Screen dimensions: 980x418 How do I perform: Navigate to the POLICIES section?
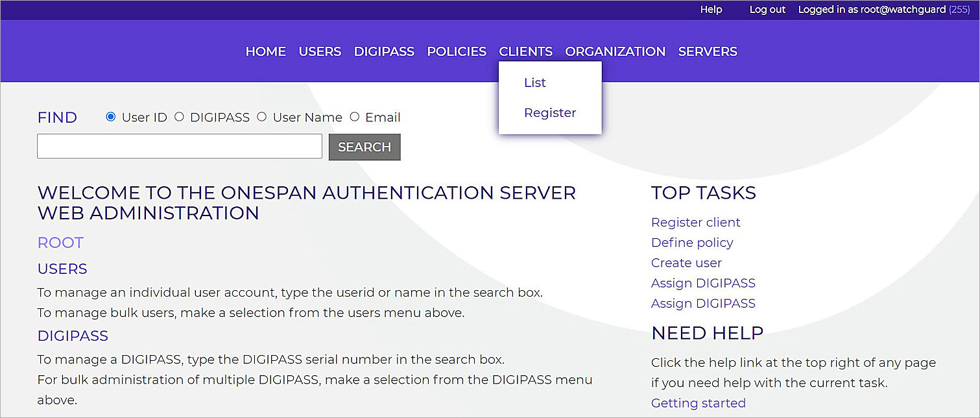457,51
